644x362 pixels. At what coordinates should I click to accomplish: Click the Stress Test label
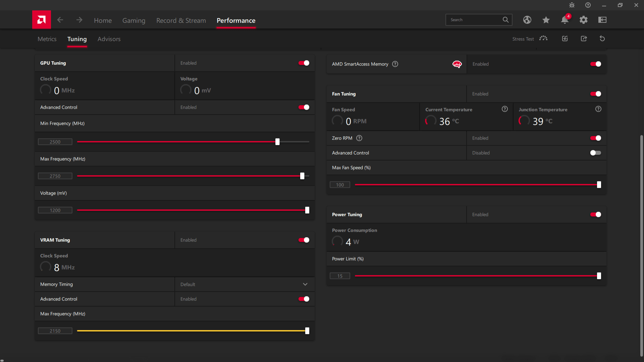coord(523,39)
